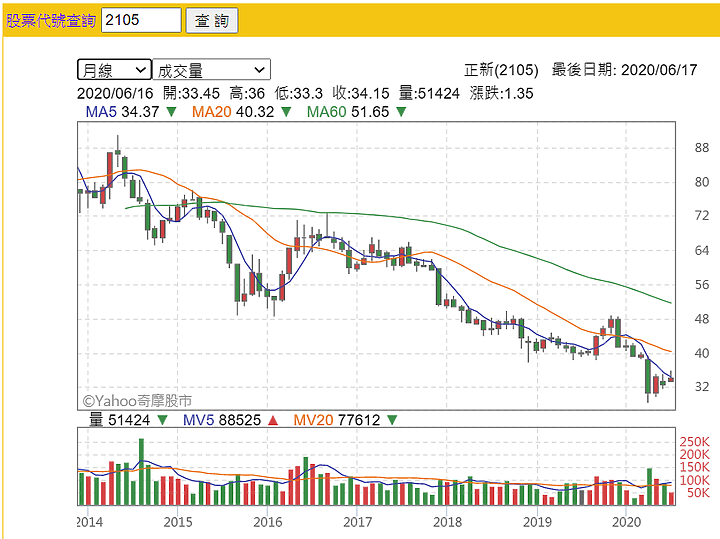720x539 pixels.
Task: Click the 高:36 high price value
Action: pos(247,93)
